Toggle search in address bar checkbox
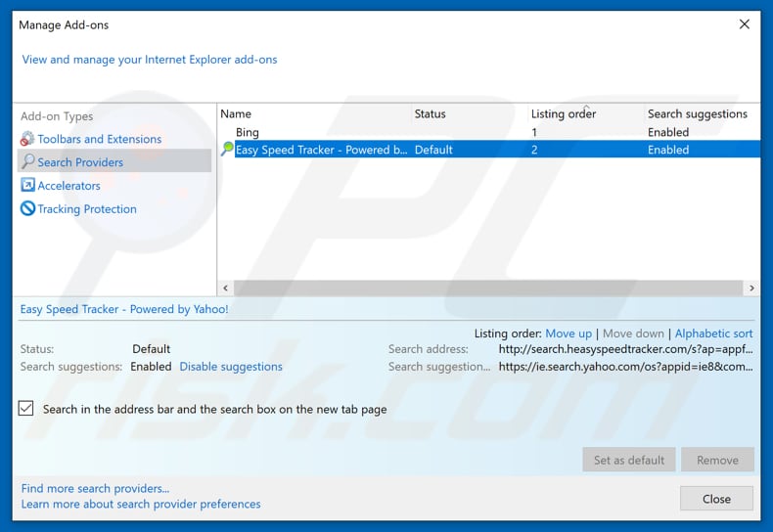The height and width of the screenshot is (532, 773). point(26,409)
